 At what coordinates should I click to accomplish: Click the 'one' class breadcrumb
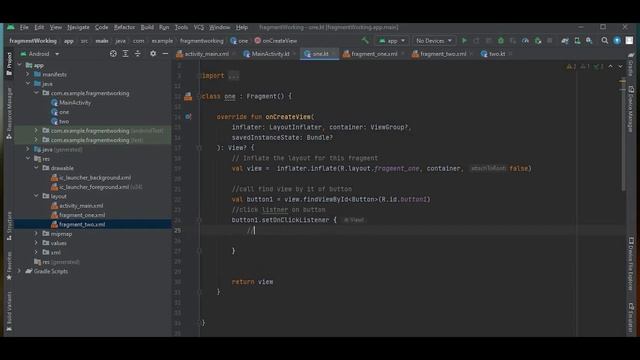pyautogui.click(x=239, y=41)
